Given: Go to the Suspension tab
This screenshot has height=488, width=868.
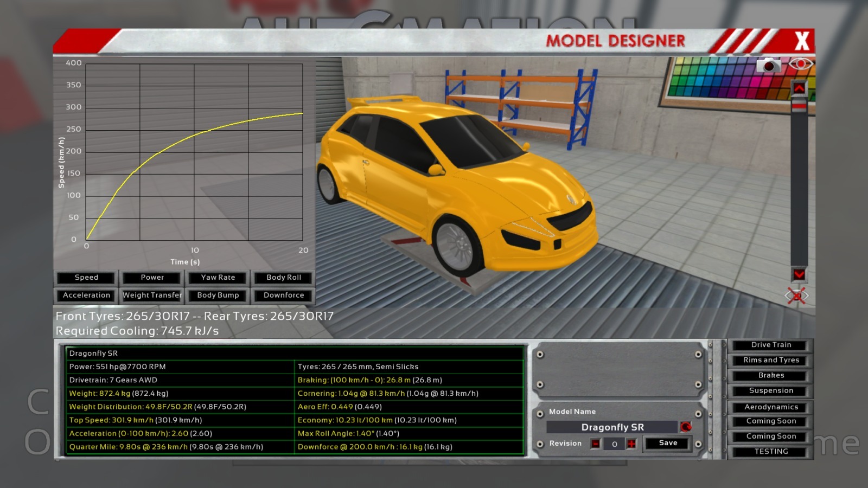Looking at the screenshot, I should (x=771, y=390).
